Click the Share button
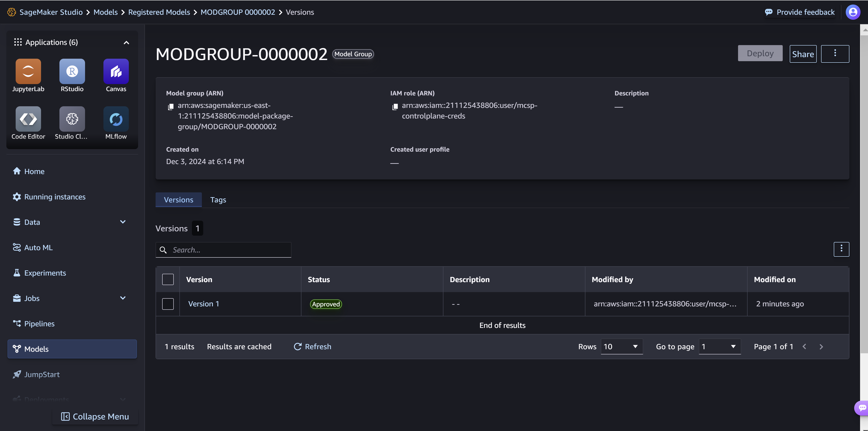 (x=803, y=53)
